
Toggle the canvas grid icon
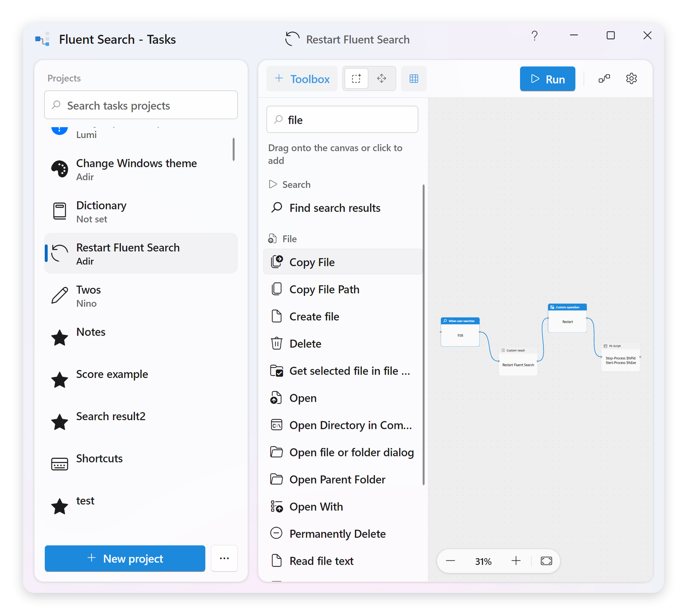tap(414, 78)
